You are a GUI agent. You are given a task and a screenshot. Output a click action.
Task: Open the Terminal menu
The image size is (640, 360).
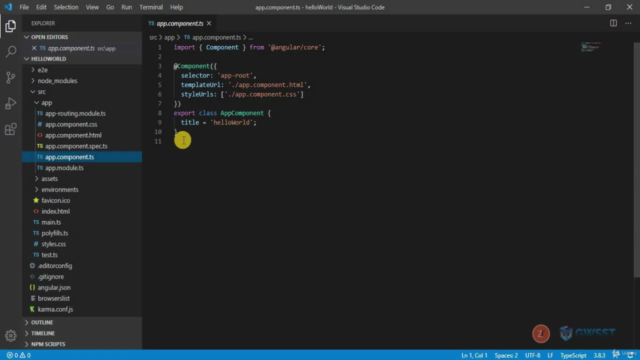click(x=151, y=7)
